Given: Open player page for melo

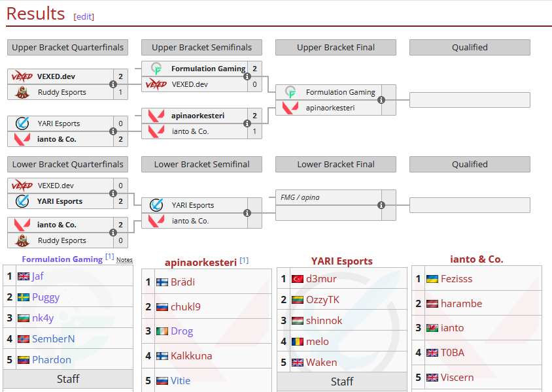Looking at the screenshot, I should coord(318,342).
